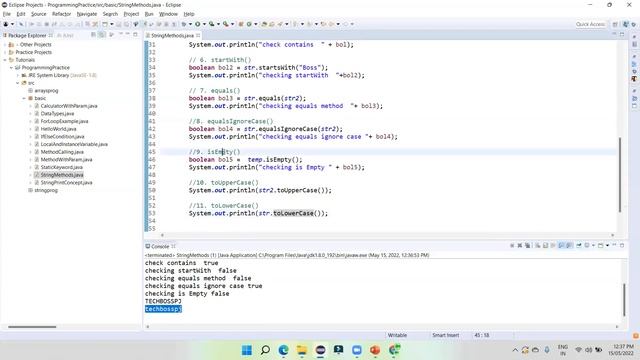Image resolution: width=640 pixels, height=360 pixels.
Task: Open File Explorer from the taskbar
Action: 302,350
